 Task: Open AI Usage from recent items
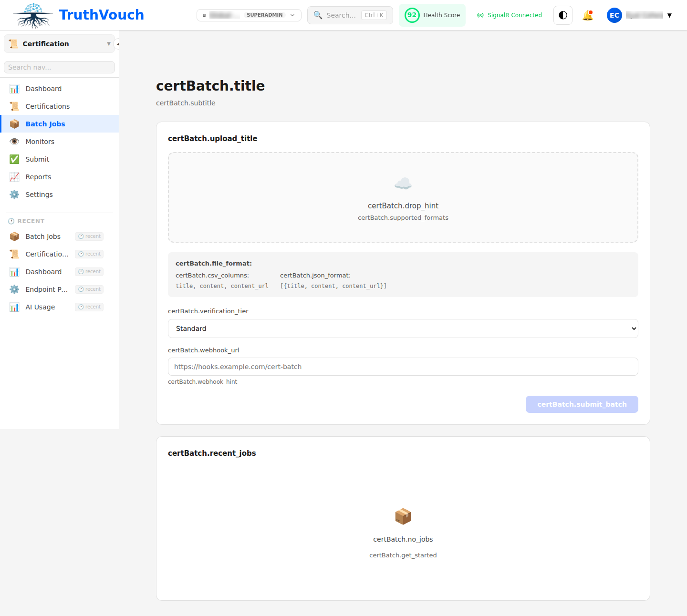point(40,307)
